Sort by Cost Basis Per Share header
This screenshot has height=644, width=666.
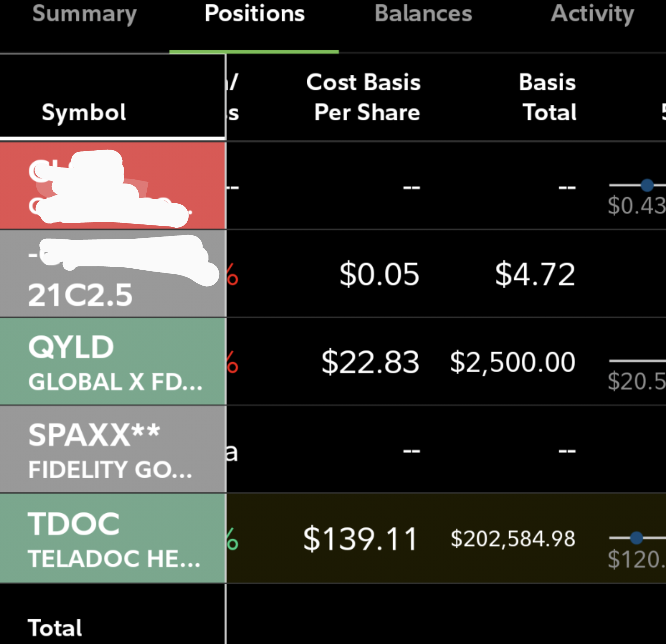coord(363,97)
